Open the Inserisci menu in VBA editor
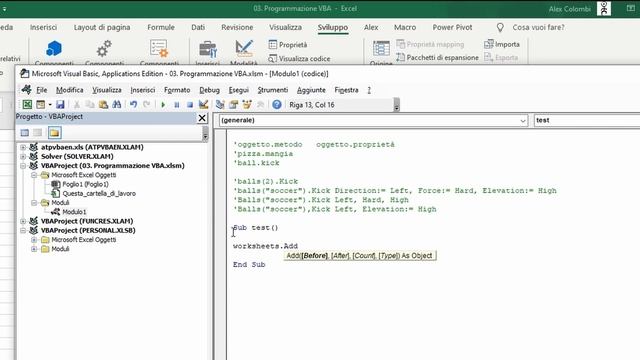640x360 pixels. click(142, 90)
